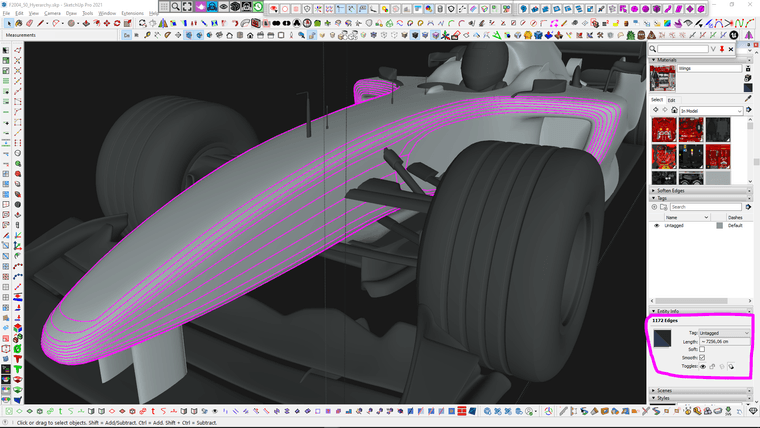Open the Extensions menu

[x=132, y=13]
